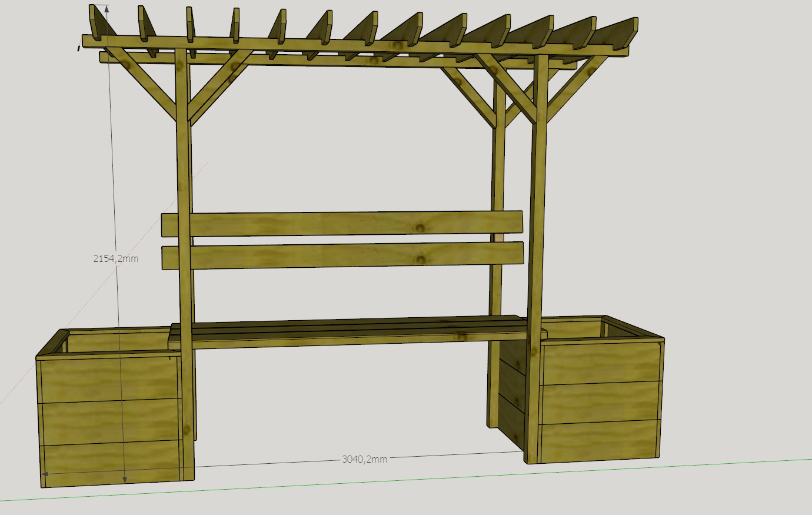This screenshot has height=515, width=812.
Task: Pick the right planter's middle front board
Action: coord(600,403)
